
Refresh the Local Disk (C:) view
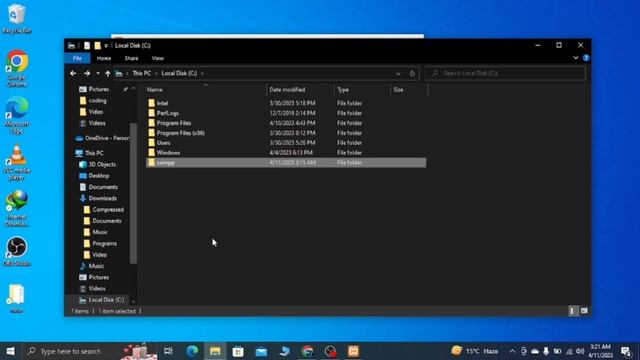[x=412, y=73]
